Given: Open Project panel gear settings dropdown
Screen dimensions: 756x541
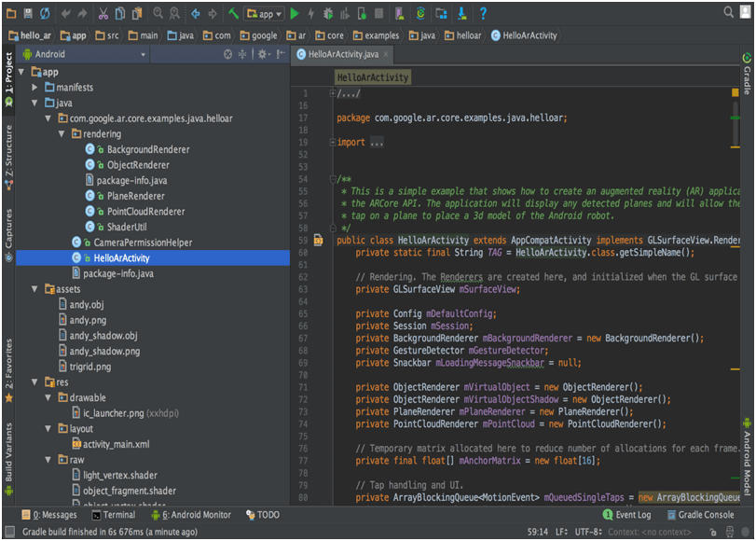Looking at the screenshot, I should [x=263, y=54].
